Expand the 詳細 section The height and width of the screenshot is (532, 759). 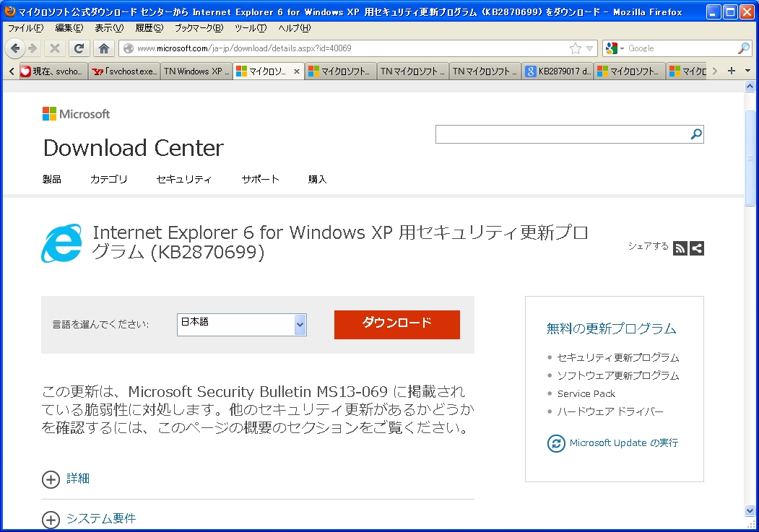click(51, 479)
